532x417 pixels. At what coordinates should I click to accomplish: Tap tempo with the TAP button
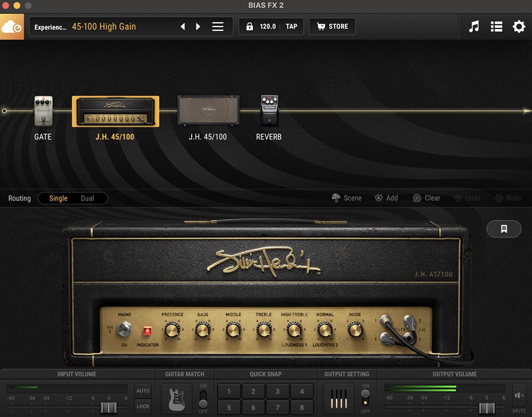coord(292,27)
